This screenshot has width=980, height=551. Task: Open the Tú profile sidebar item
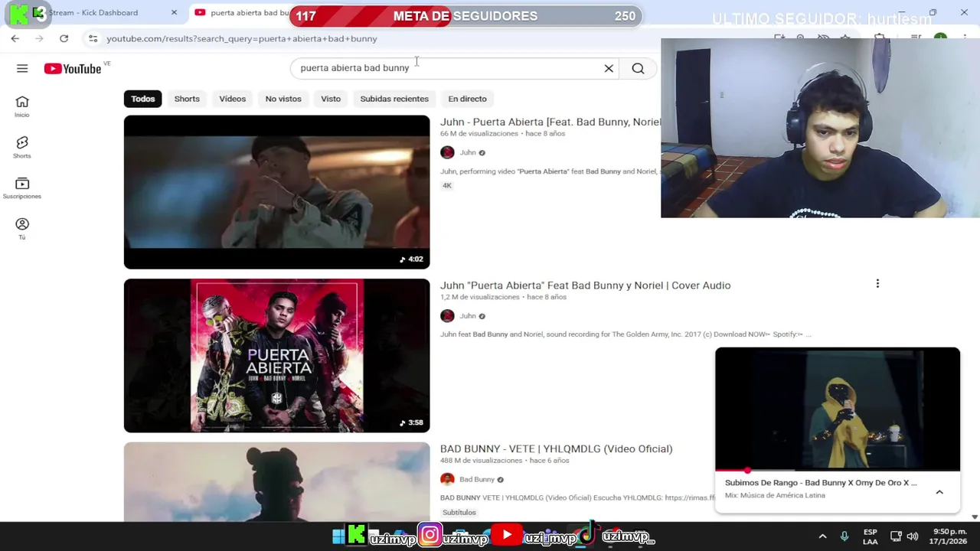(22, 229)
